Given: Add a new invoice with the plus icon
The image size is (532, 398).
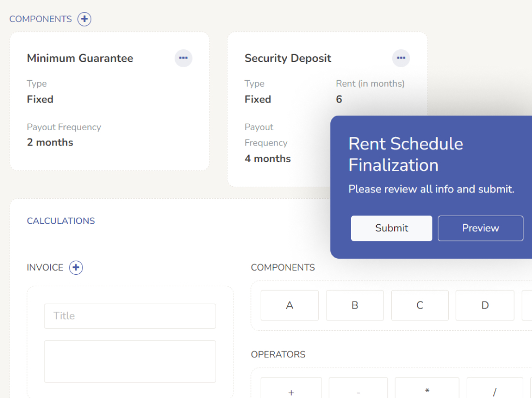Looking at the screenshot, I should [76, 267].
